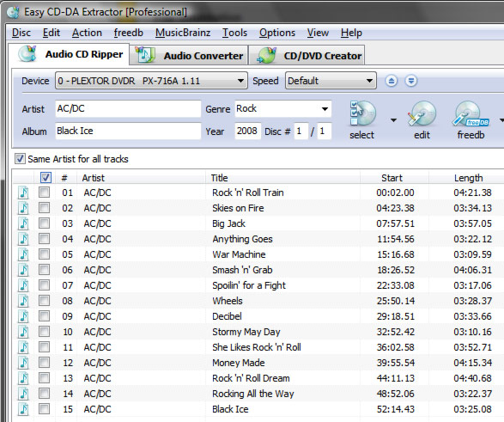Check track 05 War Machine checkbox
504x422 pixels.
coord(44,254)
